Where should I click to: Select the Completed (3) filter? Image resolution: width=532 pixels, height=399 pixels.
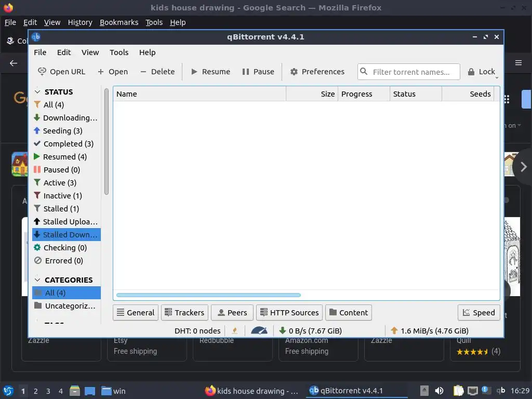coord(66,144)
